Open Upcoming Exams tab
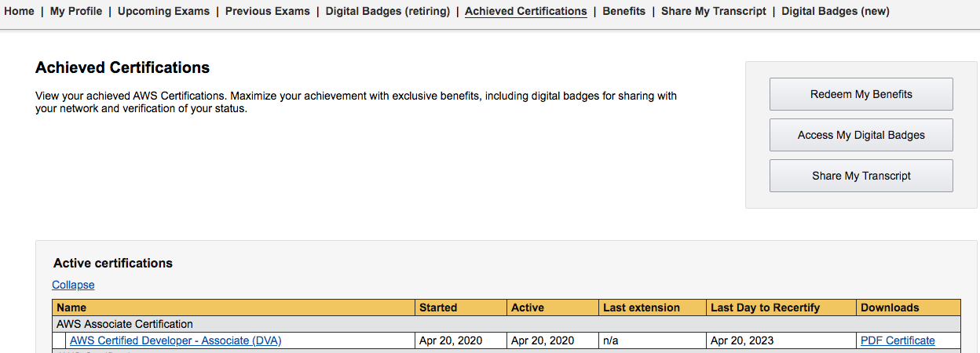 click(163, 11)
